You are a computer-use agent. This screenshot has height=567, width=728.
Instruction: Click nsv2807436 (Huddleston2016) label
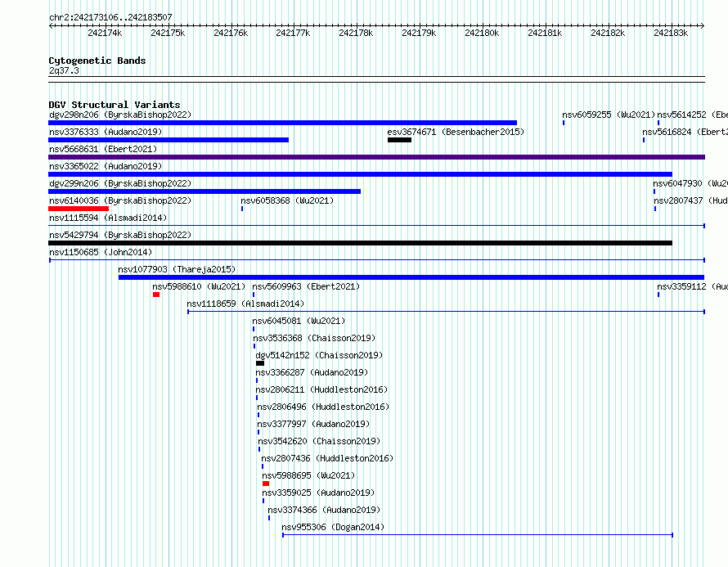click(x=327, y=458)
